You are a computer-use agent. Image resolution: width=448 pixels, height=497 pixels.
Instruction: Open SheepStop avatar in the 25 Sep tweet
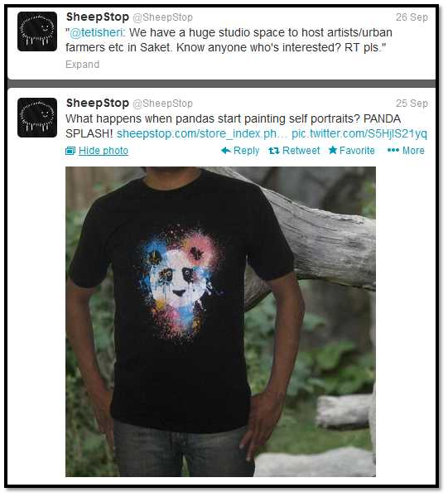click(x=37, y=118)
